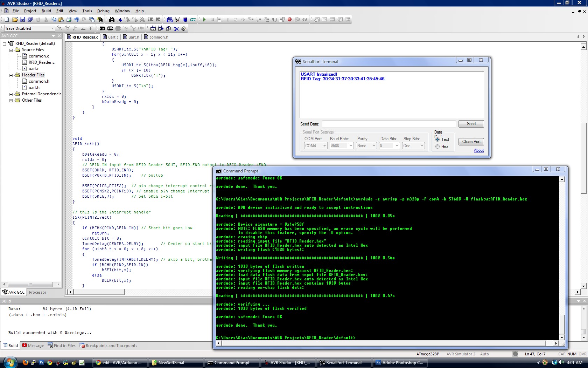Open the Build menu
The width and height of the screenshot is (588, 368).
coord(46,11)
